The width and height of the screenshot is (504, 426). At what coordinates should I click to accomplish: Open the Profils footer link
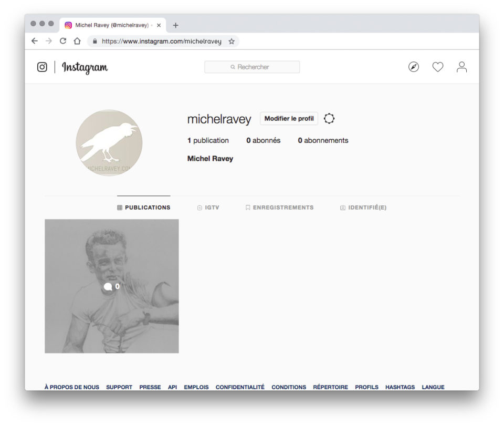pyautogui.click(x=367, y=387)
